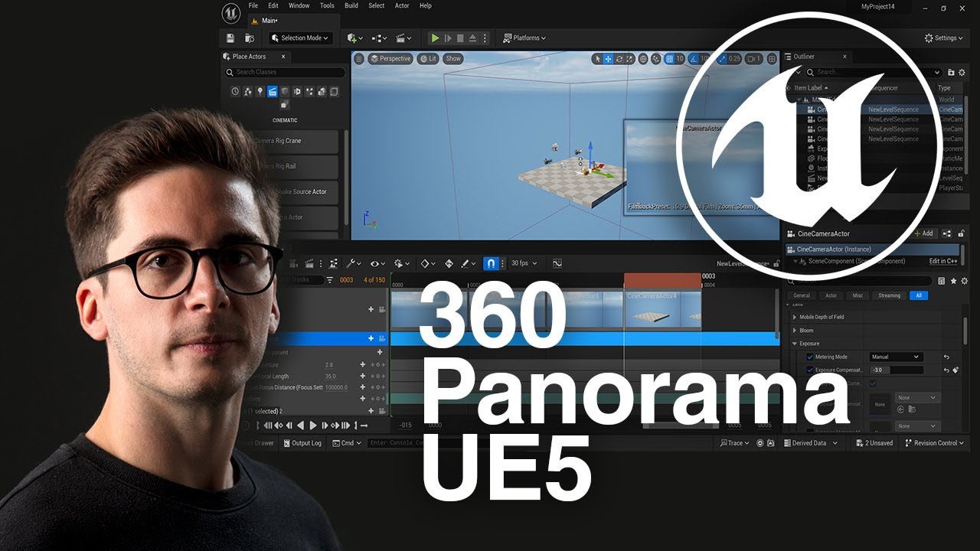Reset Metering Mode to default arrow
The image size is (980, 551).
tap(946, 357)
